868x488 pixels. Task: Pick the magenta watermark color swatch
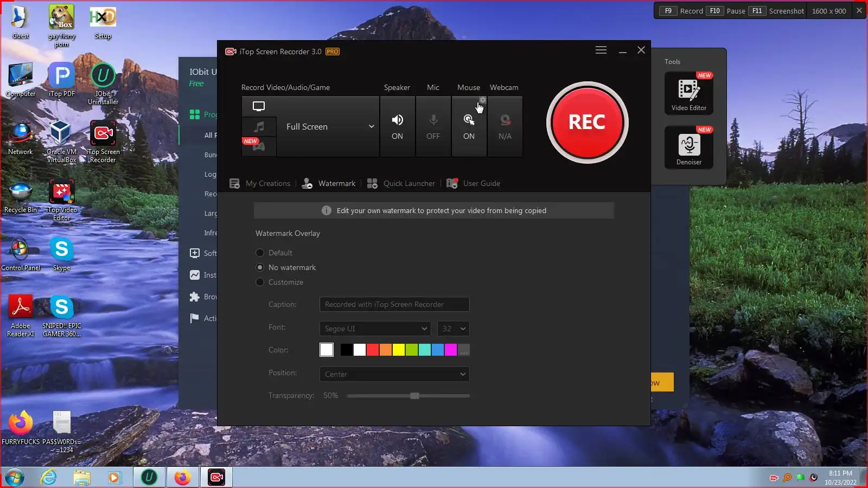(450, 350)
